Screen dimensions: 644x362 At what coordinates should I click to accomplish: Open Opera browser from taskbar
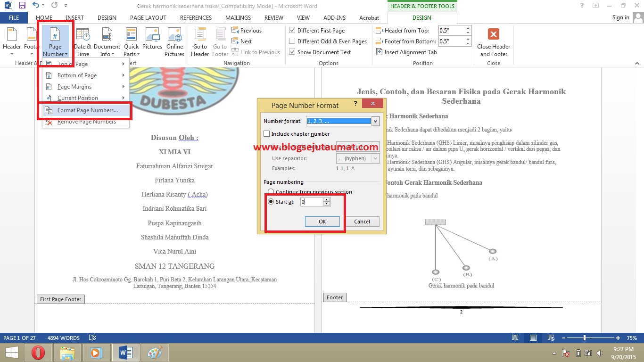38,352
